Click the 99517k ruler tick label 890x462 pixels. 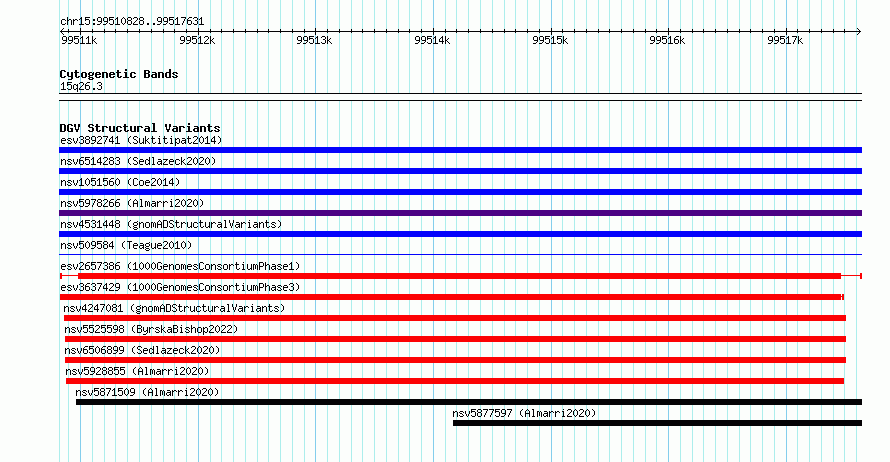click(785, 40)
